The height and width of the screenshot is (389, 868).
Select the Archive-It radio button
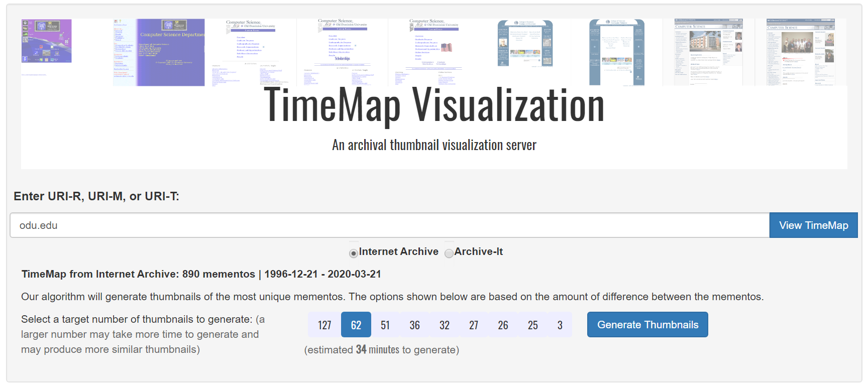[x=449, y=253]
